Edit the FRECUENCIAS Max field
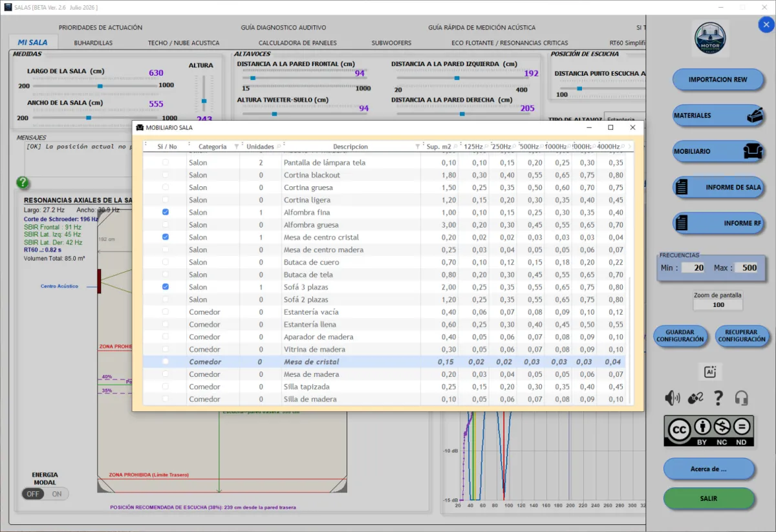 tap(745, 268)
